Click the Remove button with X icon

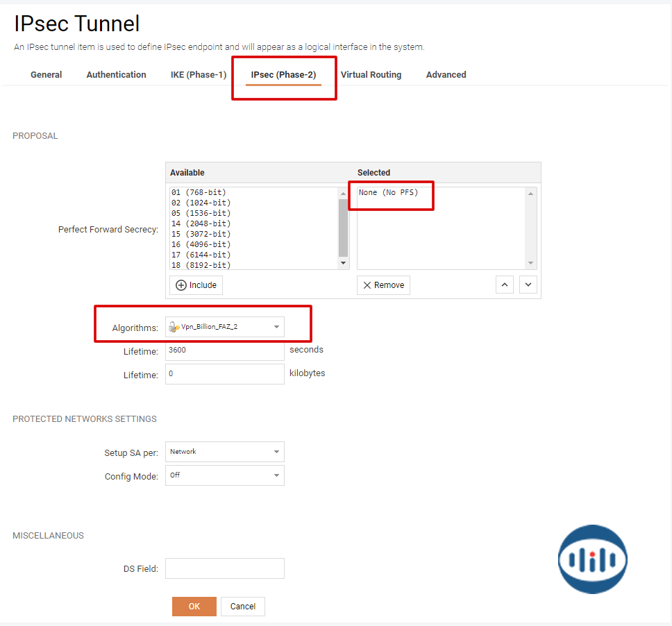pyautogui.click(x=383, y=285)
